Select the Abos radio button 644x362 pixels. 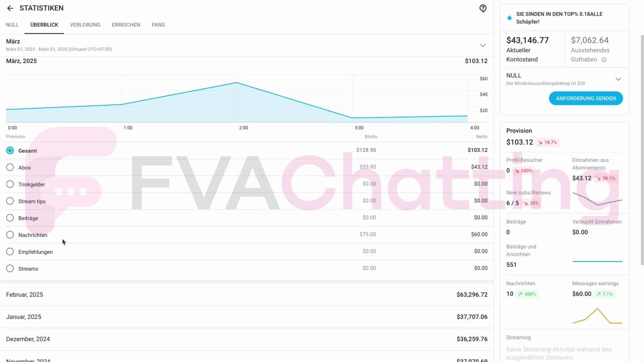point(10,167)
